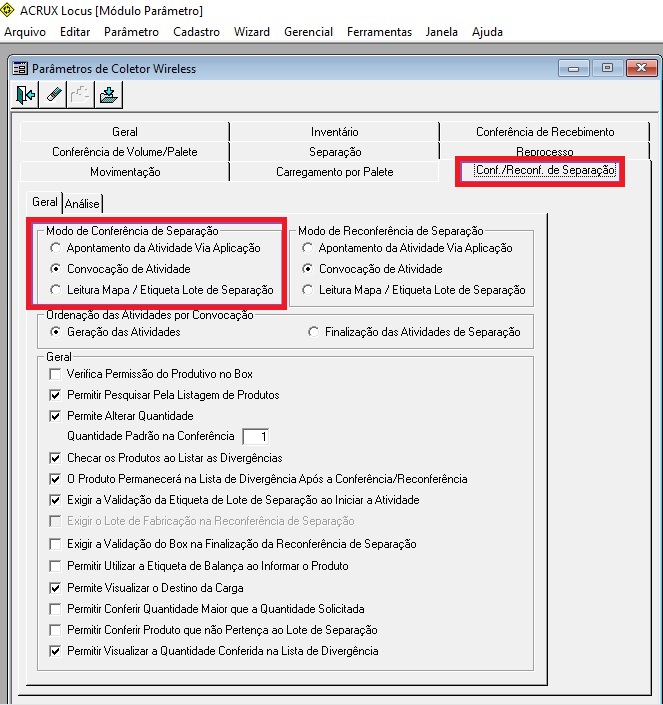This screenshot has width=663, height=705.
Task: Switch to the Separação tab
Action: [x=334, y=152]
